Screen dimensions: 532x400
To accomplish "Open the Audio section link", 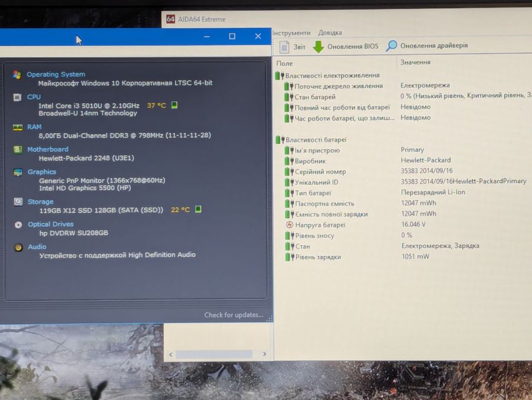I will pos(37,247).
